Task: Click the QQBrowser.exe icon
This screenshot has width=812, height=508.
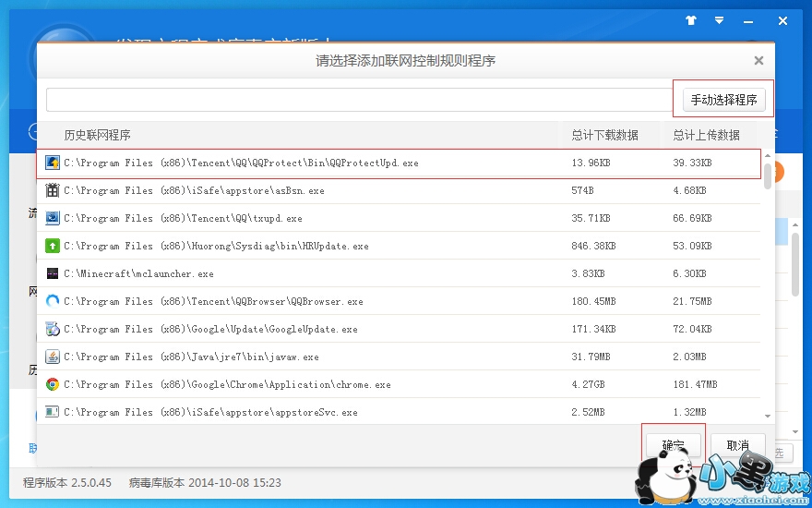Action: pos(53,301)
